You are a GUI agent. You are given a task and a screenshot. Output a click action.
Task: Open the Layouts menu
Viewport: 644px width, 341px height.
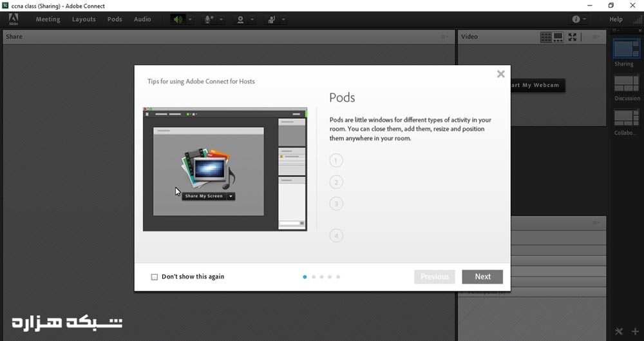84,19
